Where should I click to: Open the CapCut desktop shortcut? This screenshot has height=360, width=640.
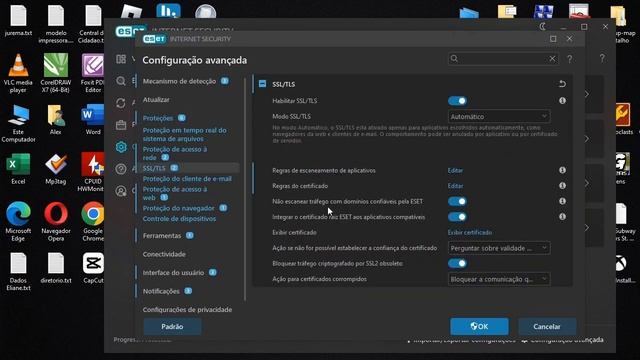click(93, 268)
